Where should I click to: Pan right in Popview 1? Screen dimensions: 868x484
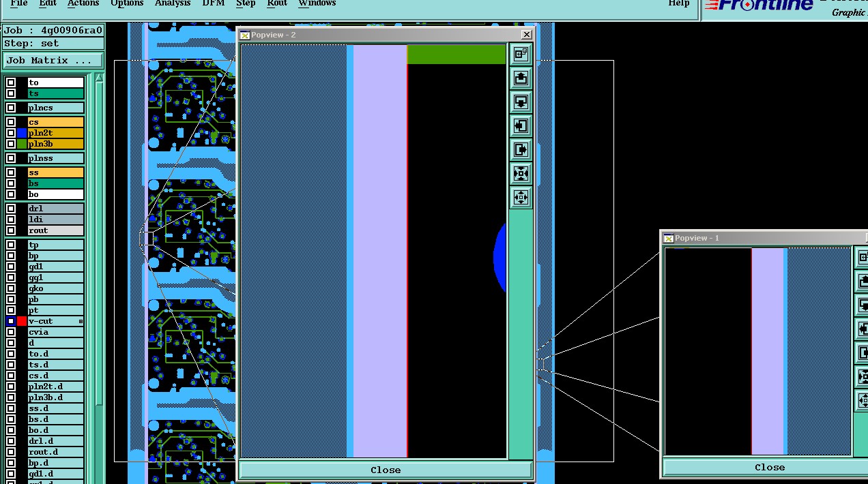coord(863,352)
